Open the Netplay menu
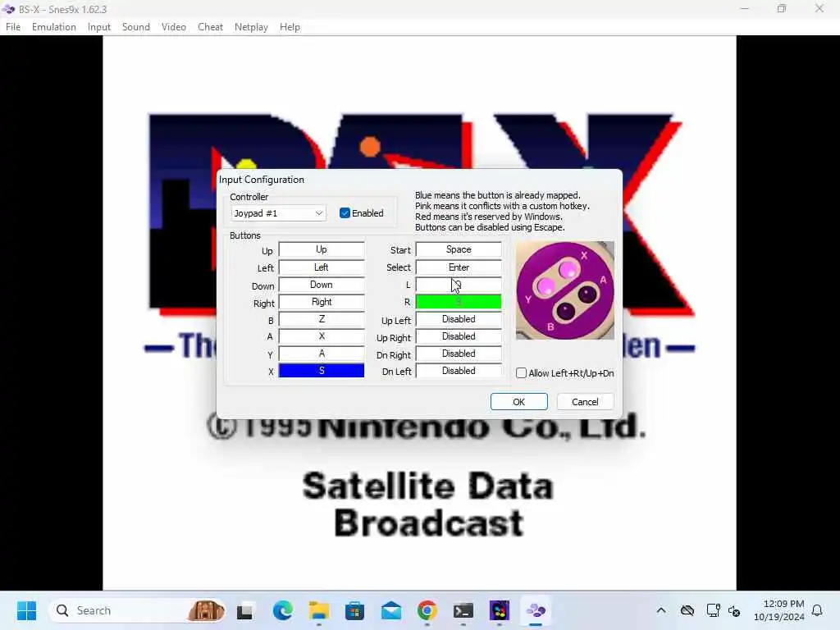The height and width of the screenshot is (630, 840). click(251, 27)
